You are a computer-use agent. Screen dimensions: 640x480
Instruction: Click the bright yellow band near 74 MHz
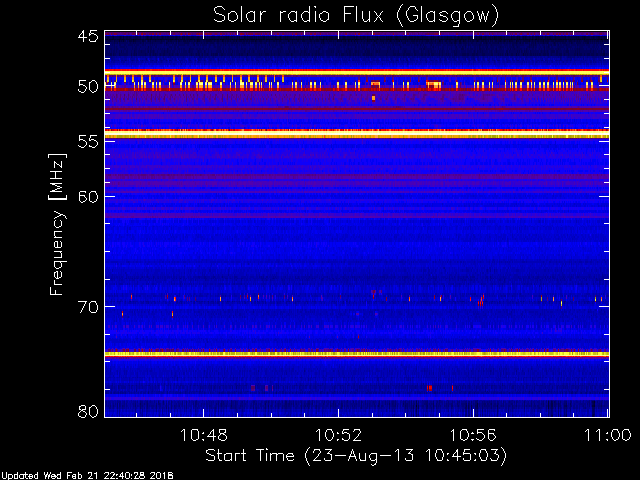357,354
